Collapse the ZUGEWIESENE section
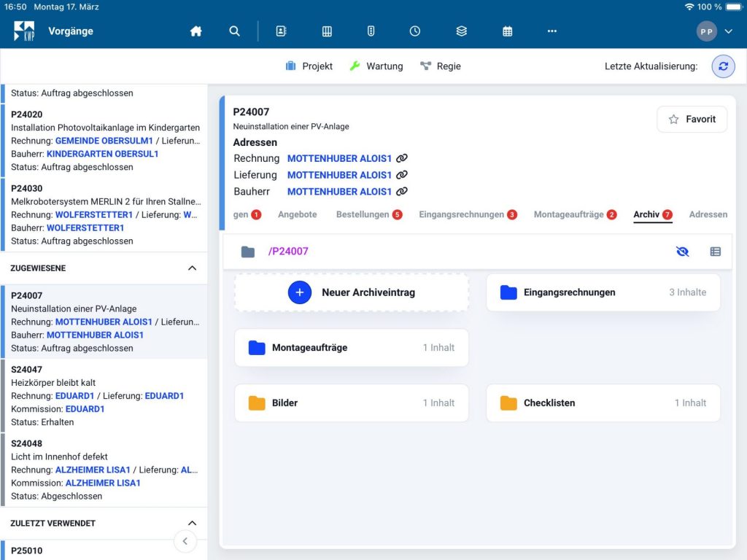Screen dimensions: 747x560 [x=192, y=268]
